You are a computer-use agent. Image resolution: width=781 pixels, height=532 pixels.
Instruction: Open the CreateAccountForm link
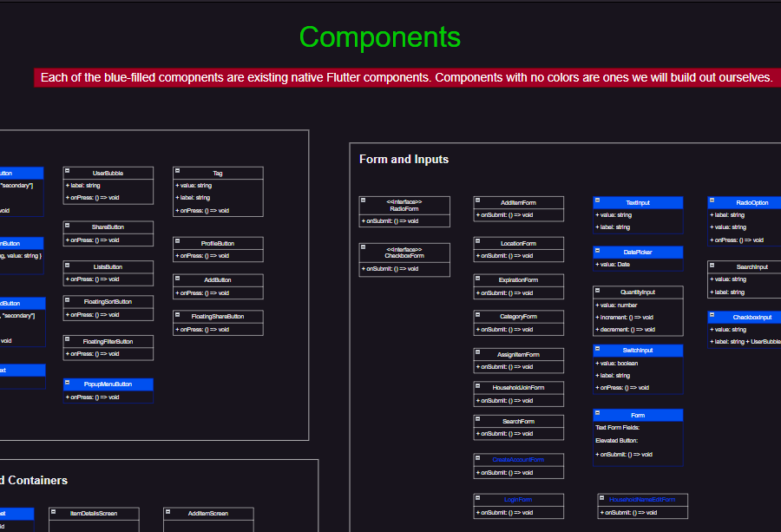pyautogui.click(x=518, y=459)
